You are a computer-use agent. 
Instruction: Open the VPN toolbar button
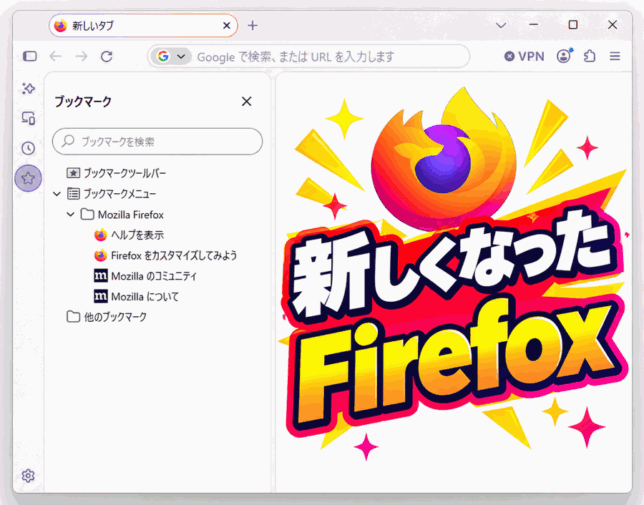coord(524,56)
